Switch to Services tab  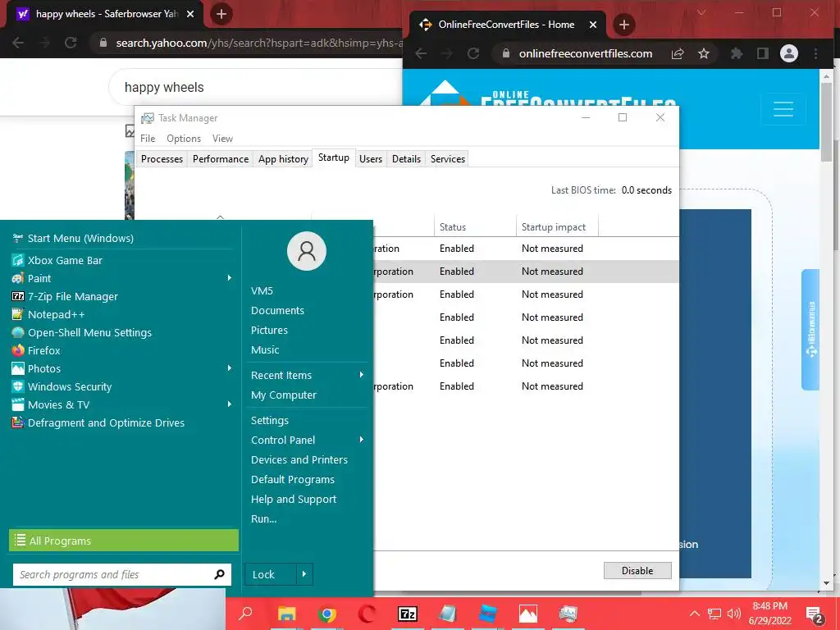point(448,159)
